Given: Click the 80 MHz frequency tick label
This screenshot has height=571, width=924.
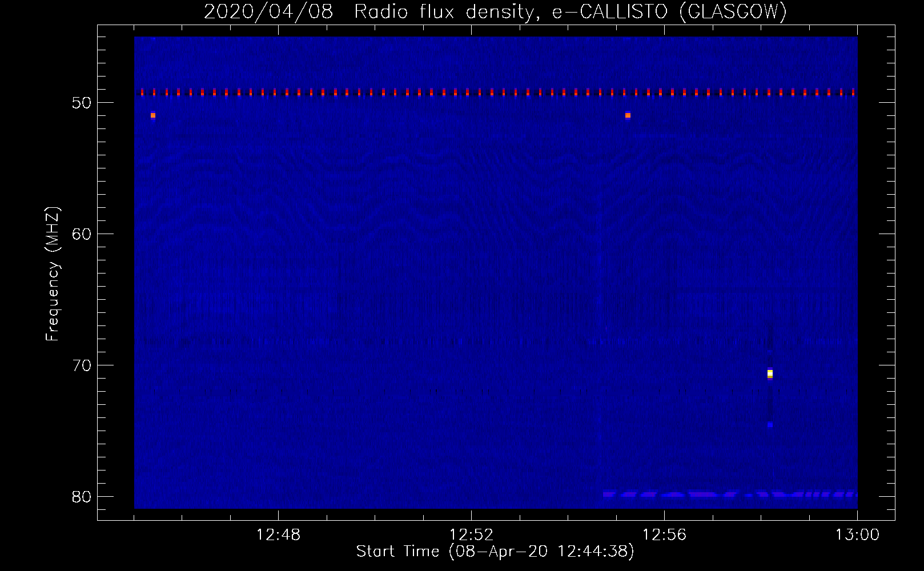Looking at the screenshot, I should pyautogui.click(x=82, y=497).
